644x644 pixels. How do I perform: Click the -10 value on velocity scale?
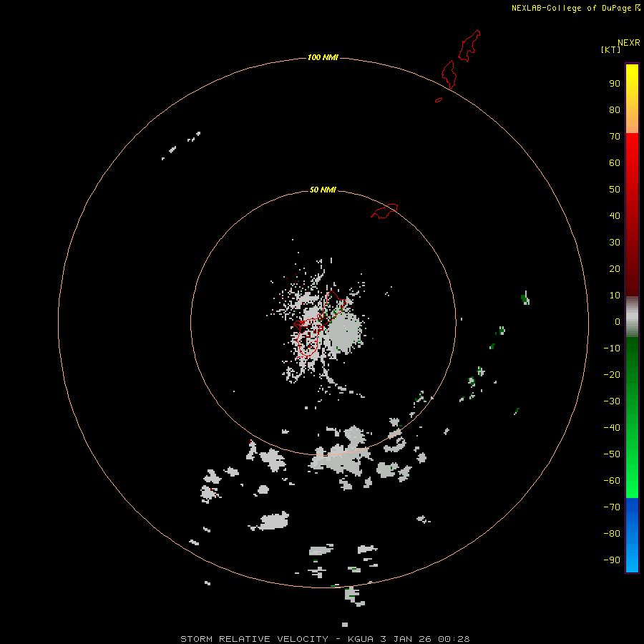612,348
